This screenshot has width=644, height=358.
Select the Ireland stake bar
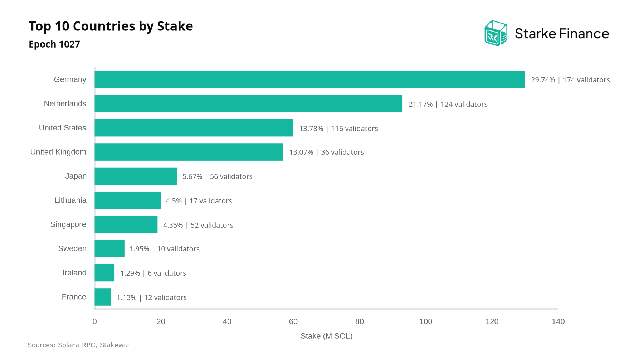[x=104, y=273]
